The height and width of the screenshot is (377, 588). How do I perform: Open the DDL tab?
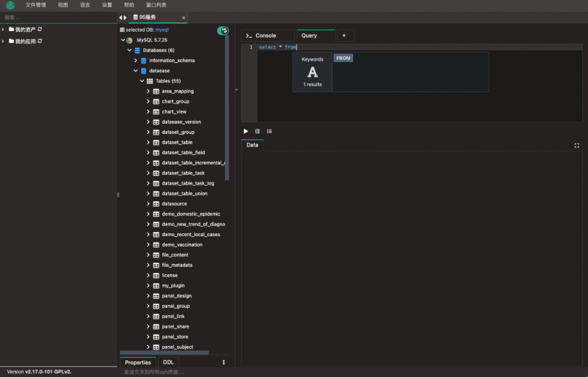[x=168, y=362]
